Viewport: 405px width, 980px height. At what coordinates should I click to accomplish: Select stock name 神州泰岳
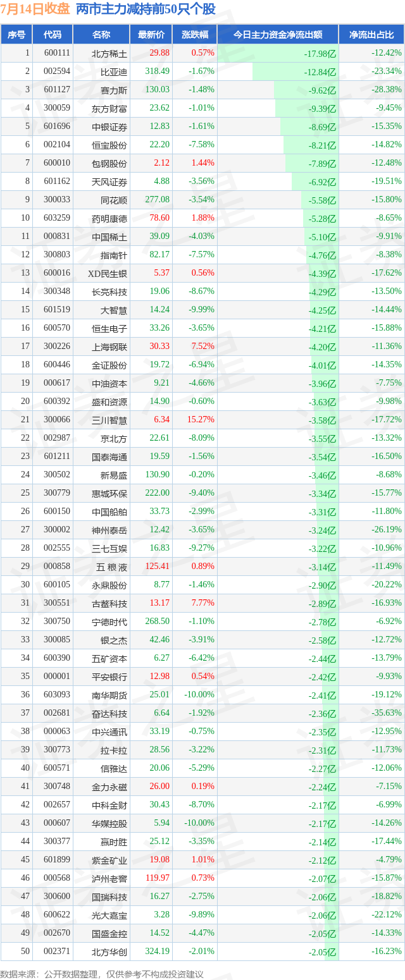click(109, 530)
